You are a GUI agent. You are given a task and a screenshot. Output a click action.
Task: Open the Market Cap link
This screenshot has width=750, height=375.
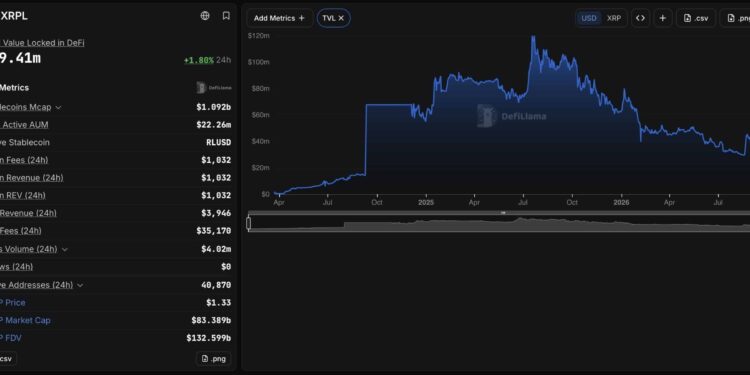point(25,320)
